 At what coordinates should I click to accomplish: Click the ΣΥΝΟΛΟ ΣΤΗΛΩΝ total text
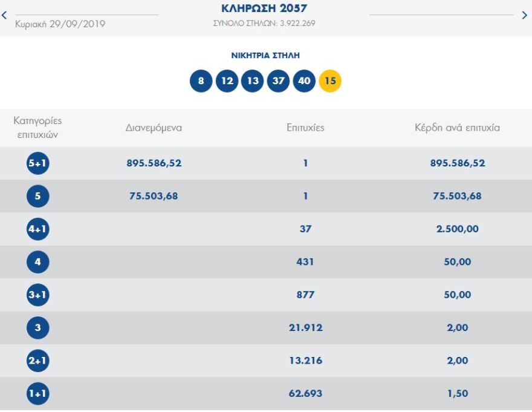tap(265, 23)
